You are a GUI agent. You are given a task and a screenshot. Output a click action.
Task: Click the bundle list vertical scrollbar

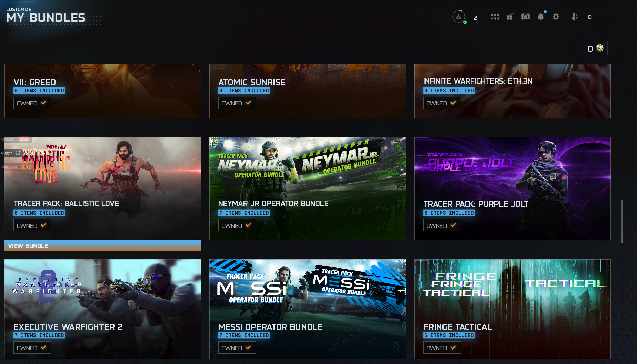click(622, 221)
